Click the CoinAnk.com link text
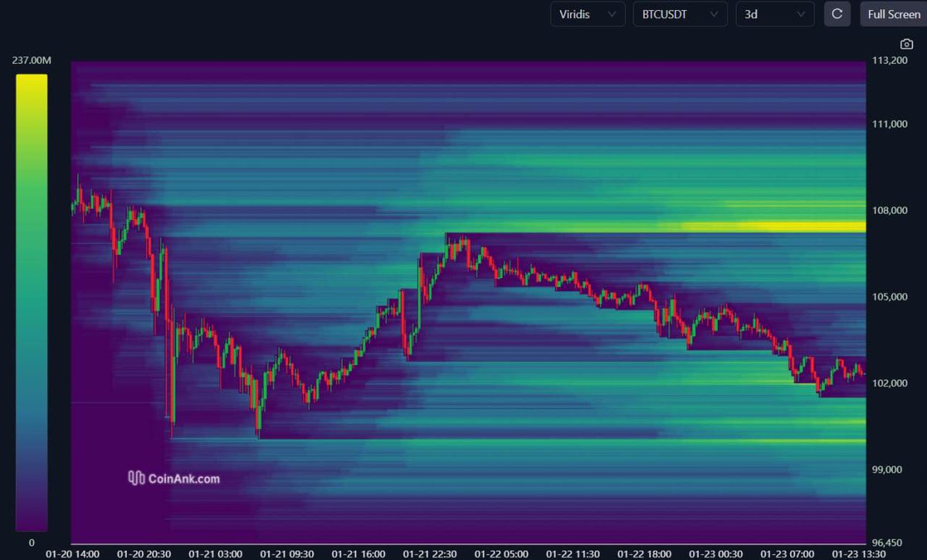The height and width of the screenshot is (560, 927). tap(186, 477)
